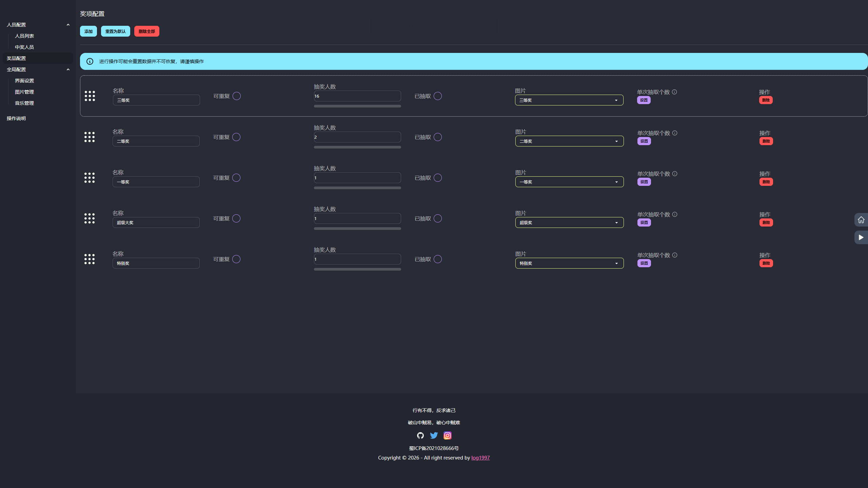The image size is (868, 488).
Task: Open 音乐管理 menu item
Action: [x=24, y=103]
